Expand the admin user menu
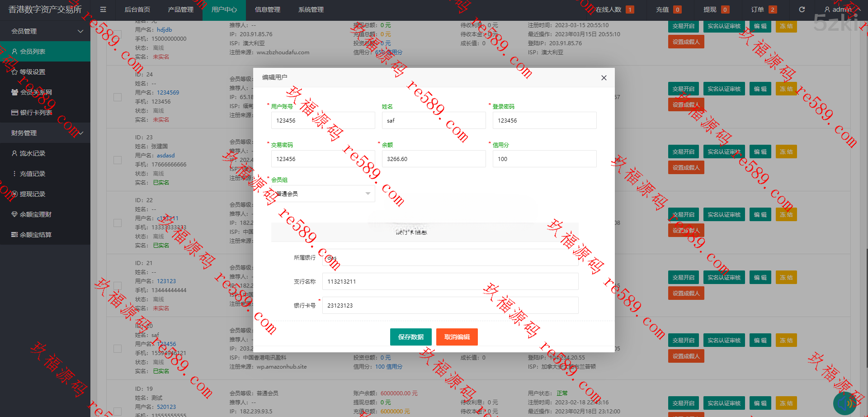868x417 pixels. 842,9
